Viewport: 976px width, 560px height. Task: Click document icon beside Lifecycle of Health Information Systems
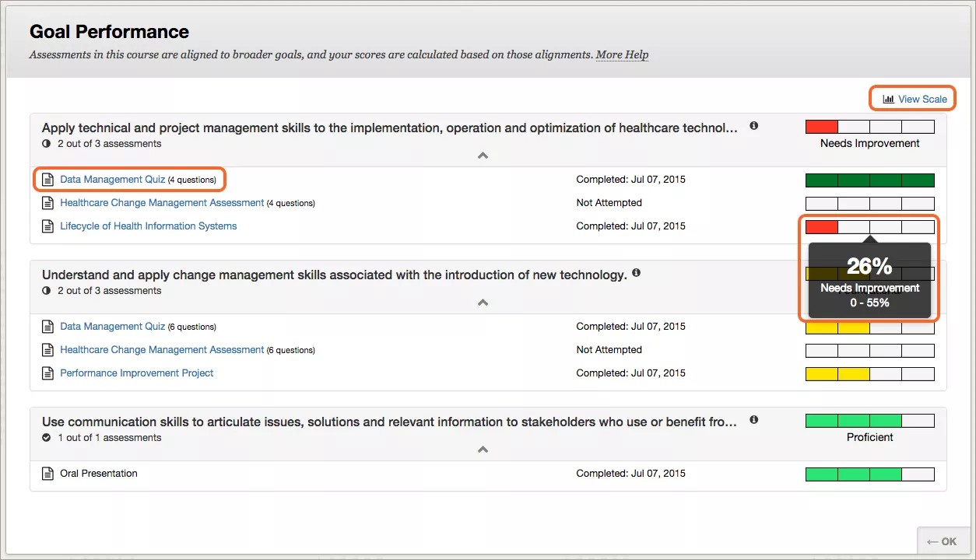(x=47, y=226)
